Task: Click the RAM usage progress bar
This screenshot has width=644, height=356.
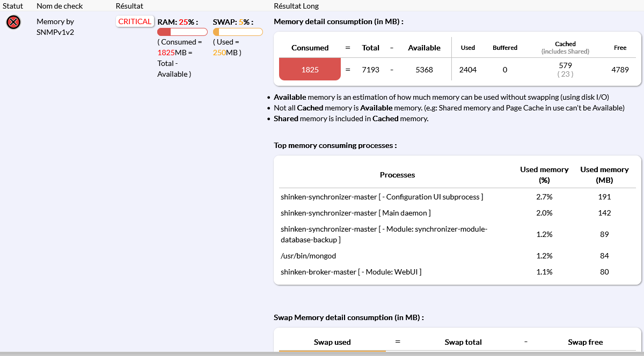Action: [182, 32]
